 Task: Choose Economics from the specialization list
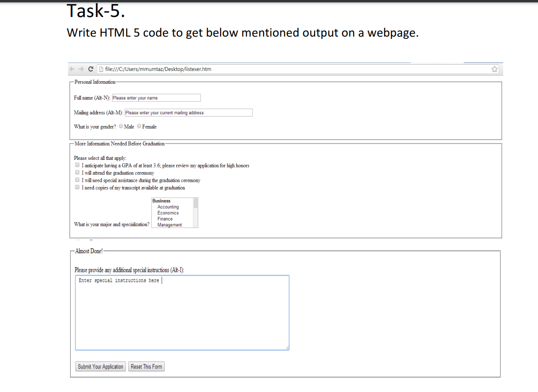167,213
